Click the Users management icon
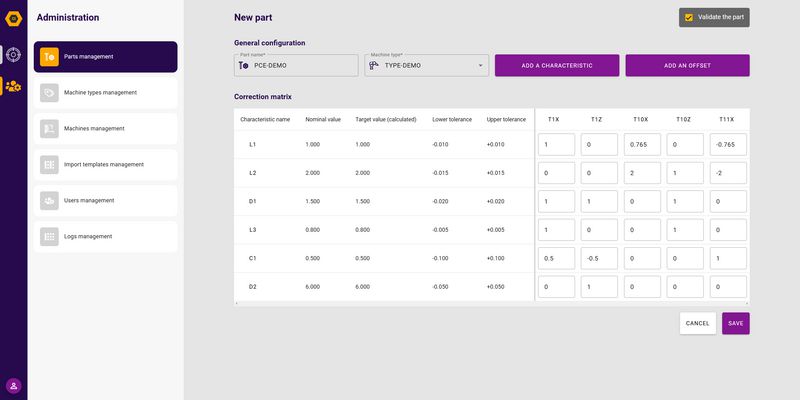 pos(49,201)
